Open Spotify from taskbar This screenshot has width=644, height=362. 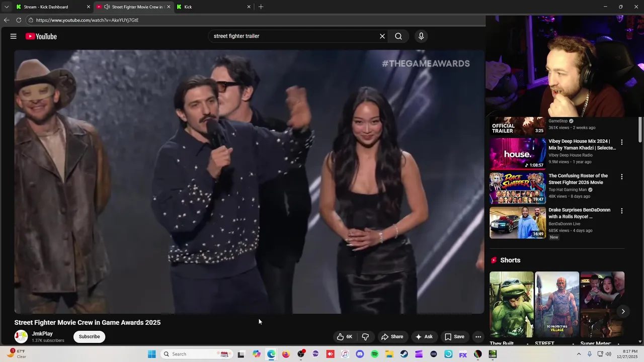[x=374, y=354]
